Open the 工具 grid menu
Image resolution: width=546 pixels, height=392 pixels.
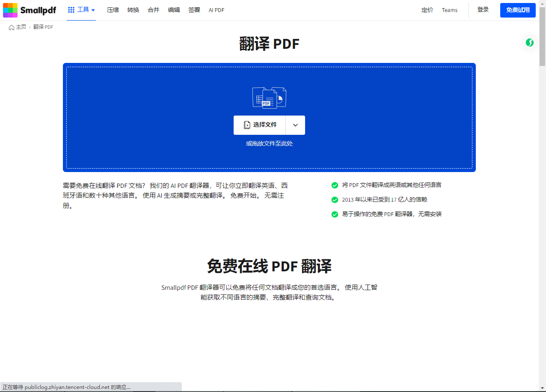pyautogui.click(x=81, y=10)
